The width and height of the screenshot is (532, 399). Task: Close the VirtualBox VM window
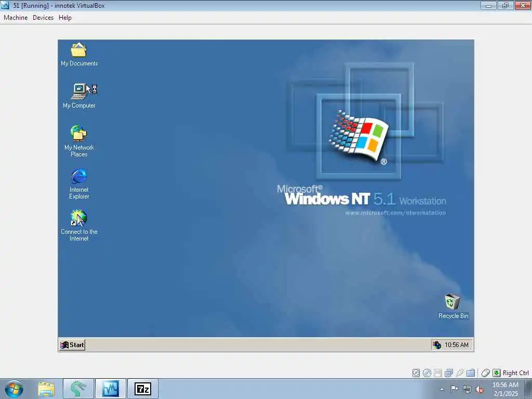pos(523,5)
